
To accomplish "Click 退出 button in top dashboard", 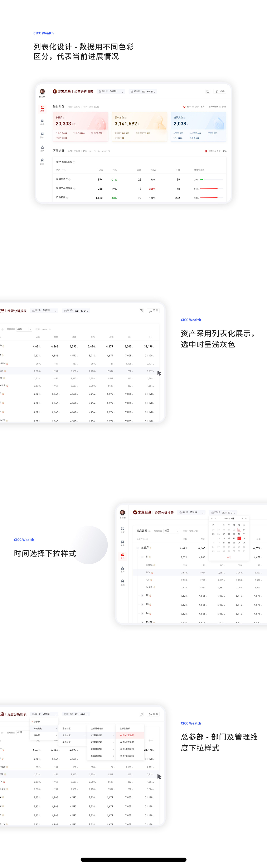I will [x=220, y=91].
